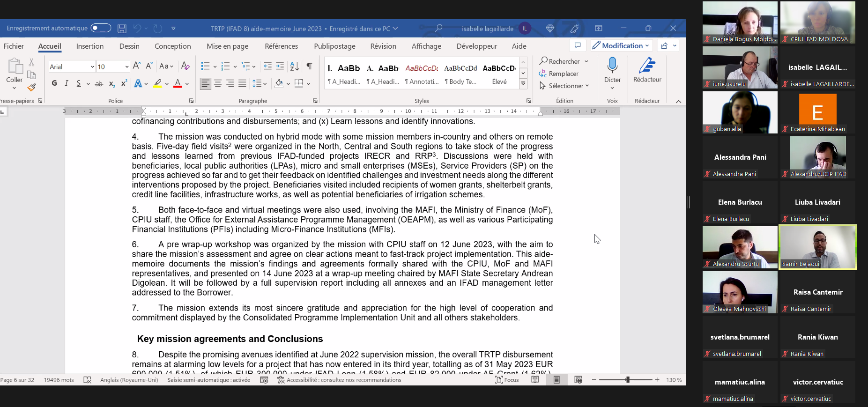Open the Modification mode dropdown
The width and height of the screenshot is (868, 407).
[x=621, y=45]
